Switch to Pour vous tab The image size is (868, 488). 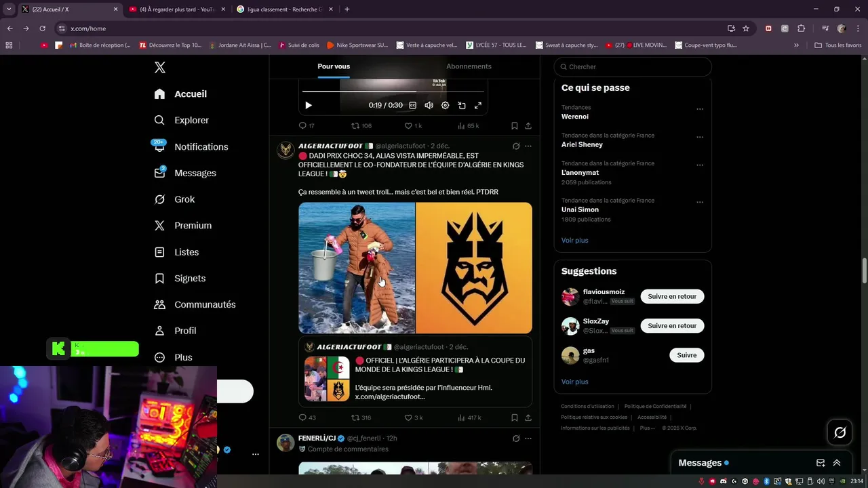click(x=334, y=66)
